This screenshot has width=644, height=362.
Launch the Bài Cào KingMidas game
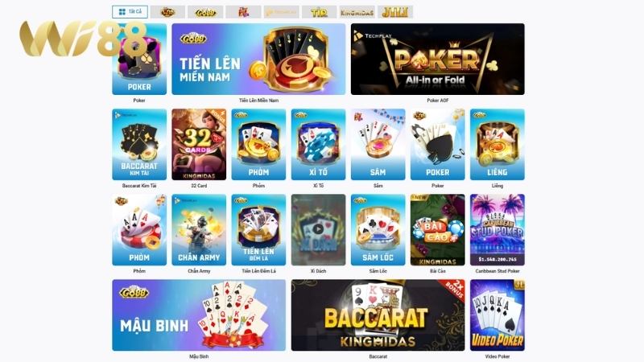pos(437,230)
